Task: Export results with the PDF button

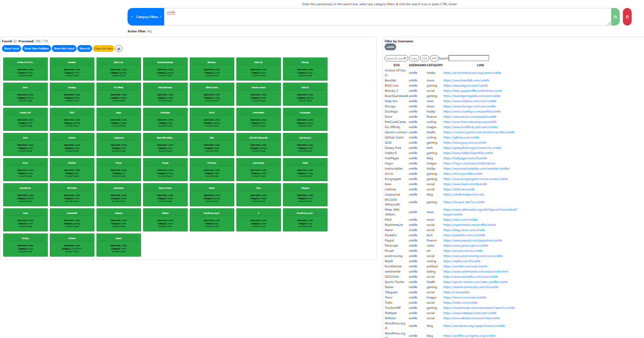Action: point(434,58)
